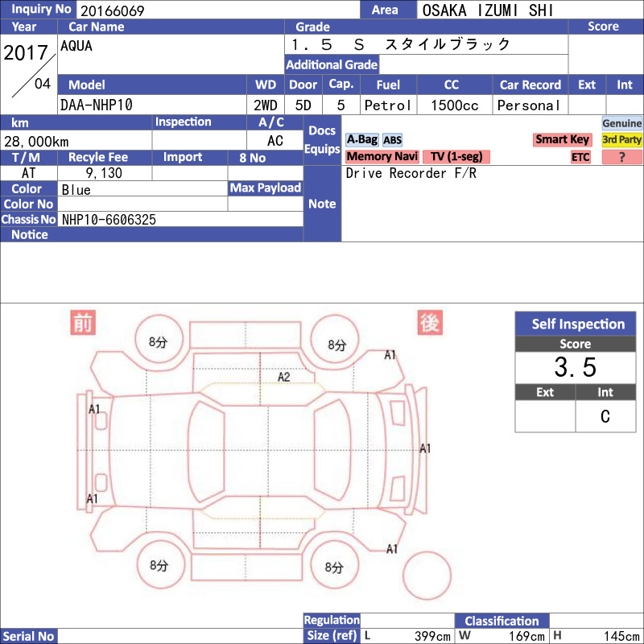Click the length value 399cm

pos(432,636)
